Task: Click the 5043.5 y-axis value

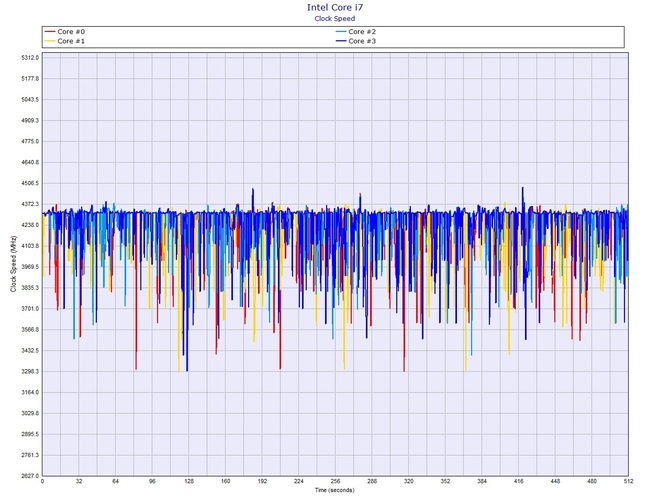Action: point(30,100)
